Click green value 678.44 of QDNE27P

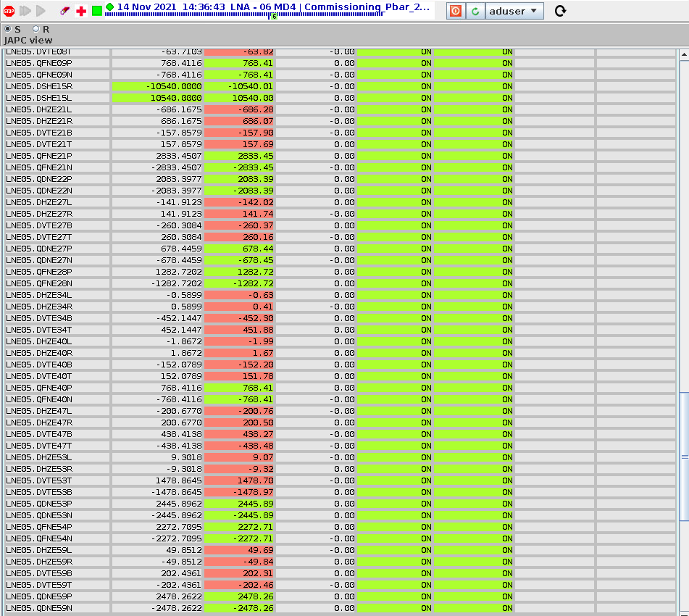click(239, 249)
